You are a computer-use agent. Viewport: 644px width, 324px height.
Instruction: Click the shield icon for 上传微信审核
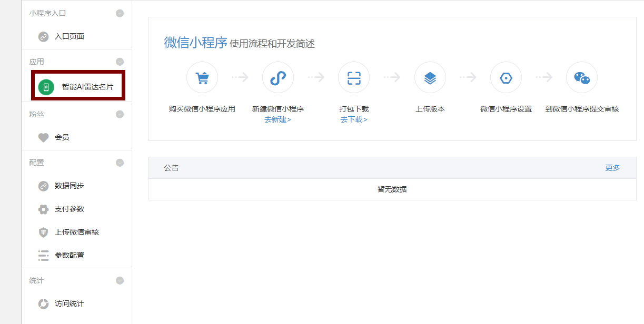44,232
